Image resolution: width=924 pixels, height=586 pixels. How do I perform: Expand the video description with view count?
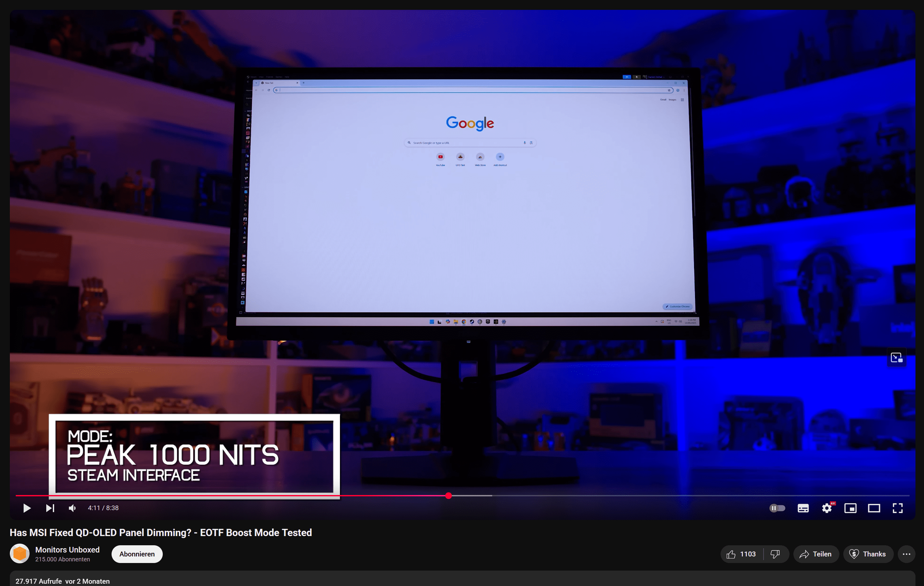[63, 581]
